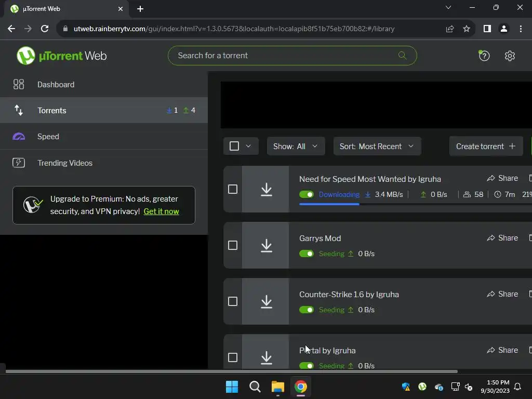
Task: Open the notifications bell in the taskbar
Action: pyautogui.click(x=517, y=387)
